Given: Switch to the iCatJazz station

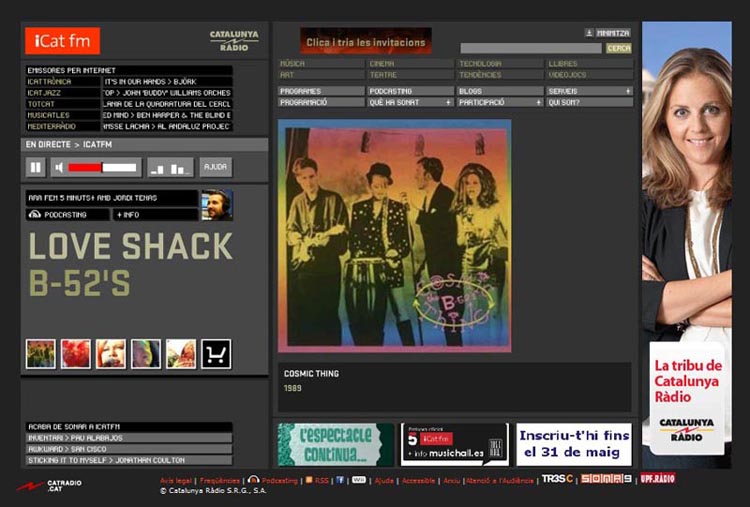Looking at the screenshot, I should (x=61, y=92).
